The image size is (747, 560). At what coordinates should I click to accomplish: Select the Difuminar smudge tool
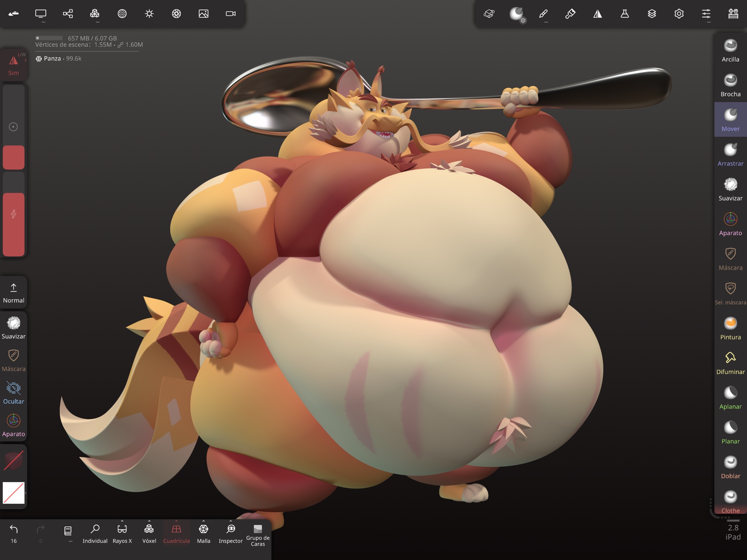point(730,363)
